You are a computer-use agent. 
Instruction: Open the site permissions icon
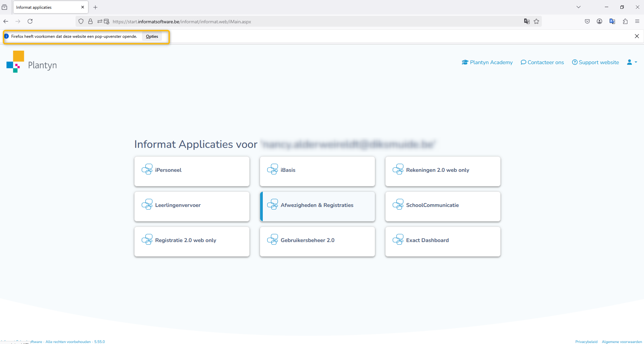(x=100, y=21)
